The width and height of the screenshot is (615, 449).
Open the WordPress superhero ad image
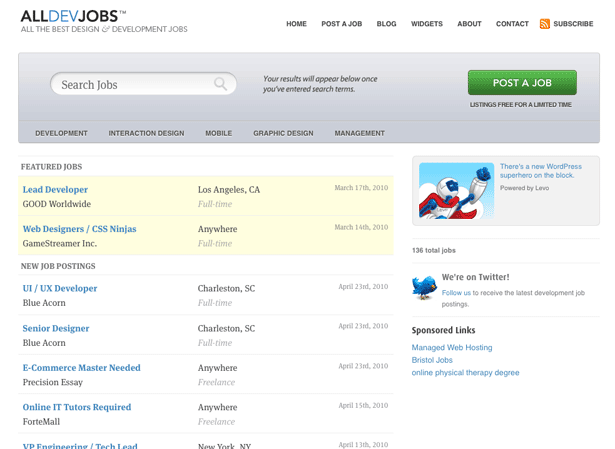[457, 191]
